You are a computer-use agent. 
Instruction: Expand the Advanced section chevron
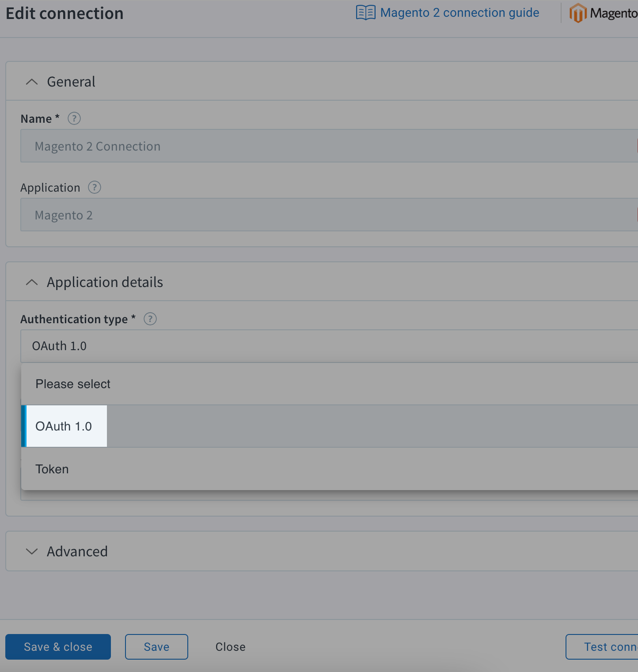32,551
